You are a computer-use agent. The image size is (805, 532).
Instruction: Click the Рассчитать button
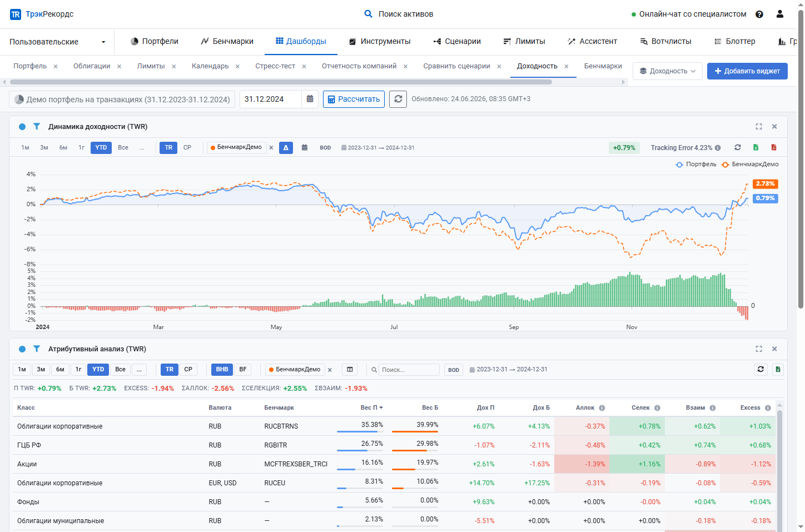pos(354,99)
